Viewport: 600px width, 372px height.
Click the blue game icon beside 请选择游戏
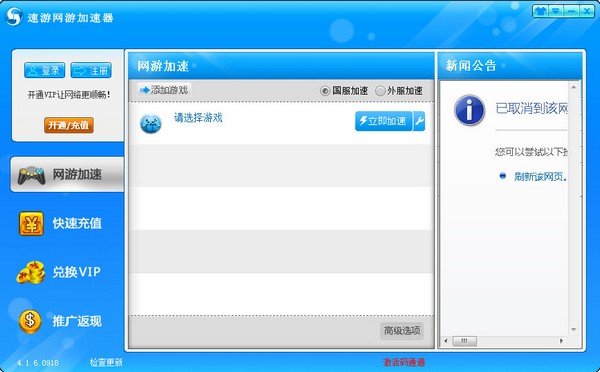point(151,123)
